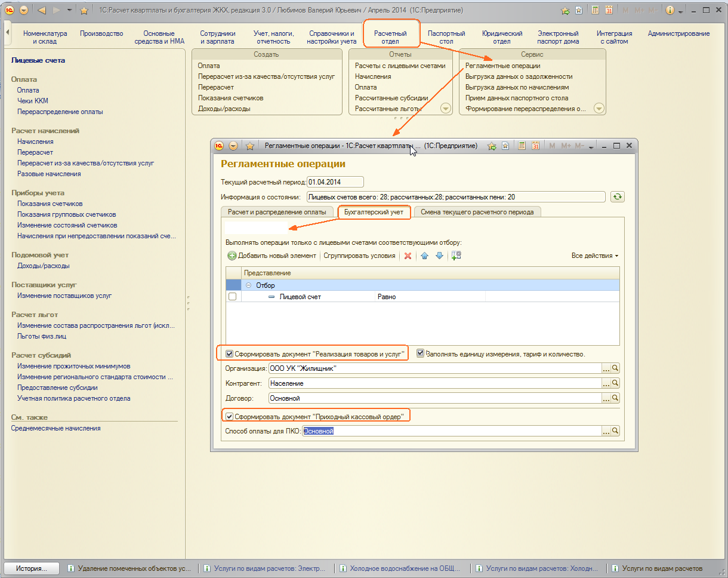
Task: Open Выгрузка данных о задолженности in Сервис
Action: (x=519, y=76)
